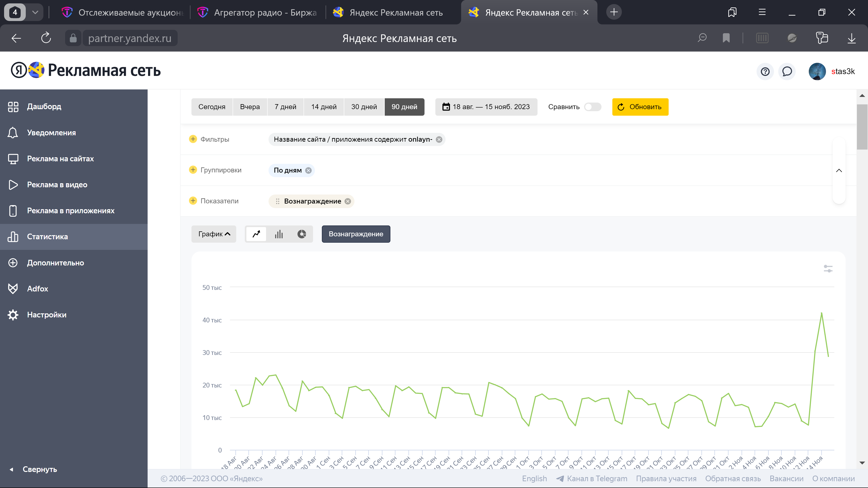Collapse the report settings panel chevron
Viewport: 868px width, 488px height.
(x=839, y=170)
